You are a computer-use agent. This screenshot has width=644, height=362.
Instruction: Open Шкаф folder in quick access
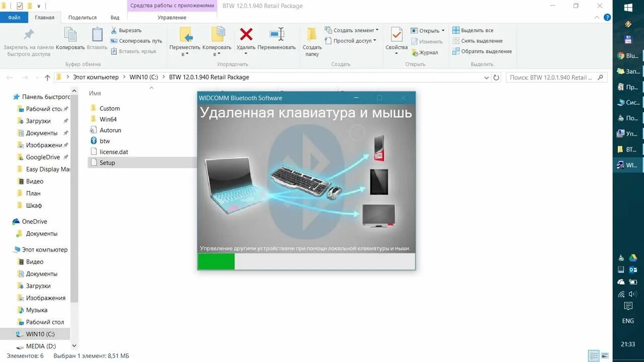tap(34, 206)
